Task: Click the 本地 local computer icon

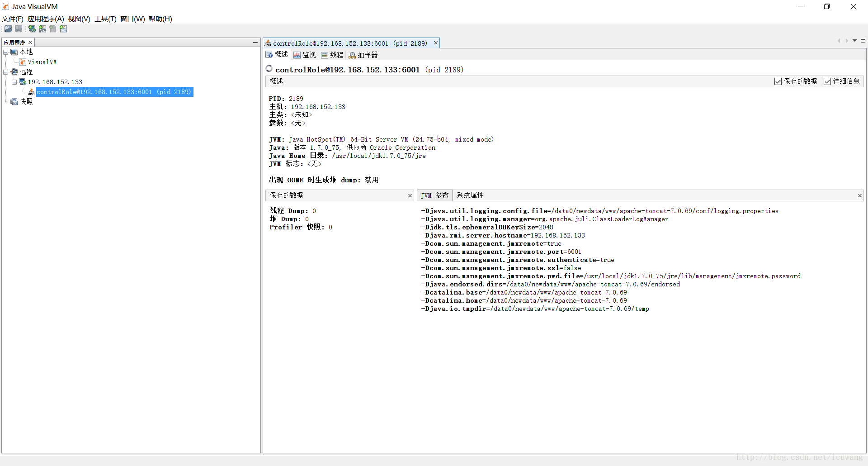Action: pos(14,52)
